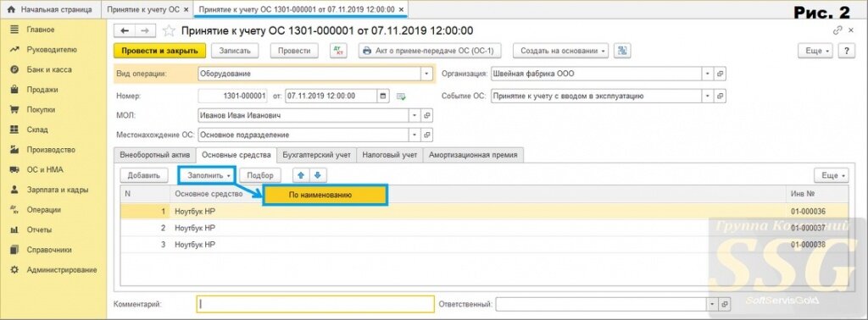
Task: Select По наименованию menu item
Action: coord(325,195)
